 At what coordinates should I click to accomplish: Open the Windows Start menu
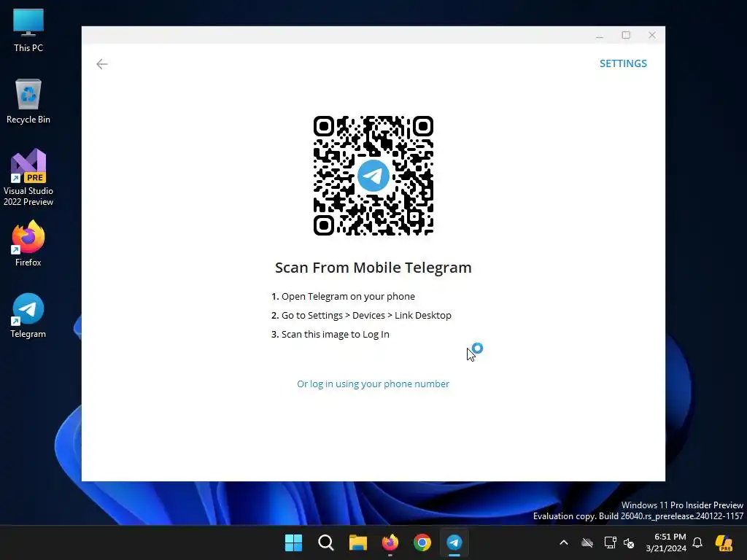[293, 542]
